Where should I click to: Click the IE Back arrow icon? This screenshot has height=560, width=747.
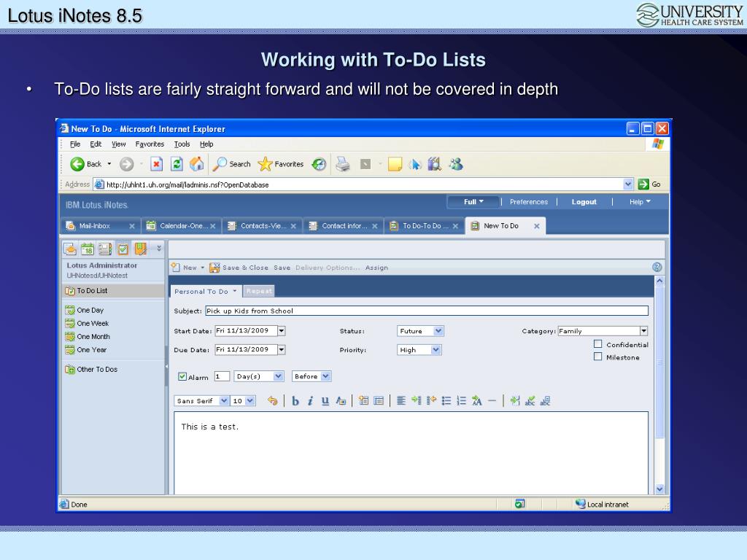[77, 164]
